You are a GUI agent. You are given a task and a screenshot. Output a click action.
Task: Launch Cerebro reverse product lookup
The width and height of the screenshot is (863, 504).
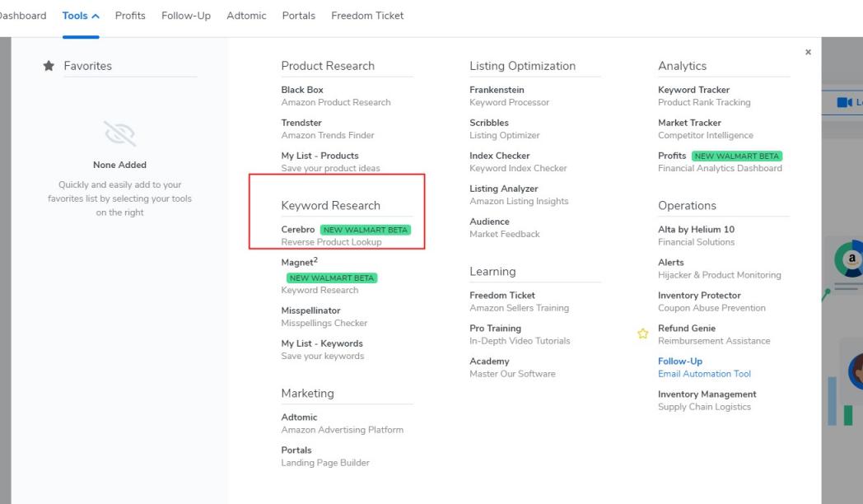coord(298,230)
